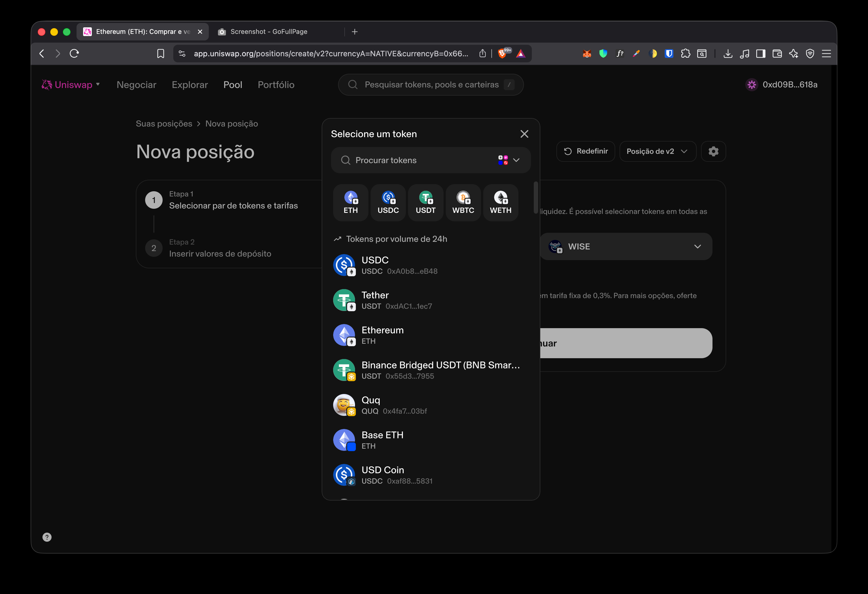Choose Base ETH from the list
Viewport: 868px width, 594px height.
pos(431,440)
